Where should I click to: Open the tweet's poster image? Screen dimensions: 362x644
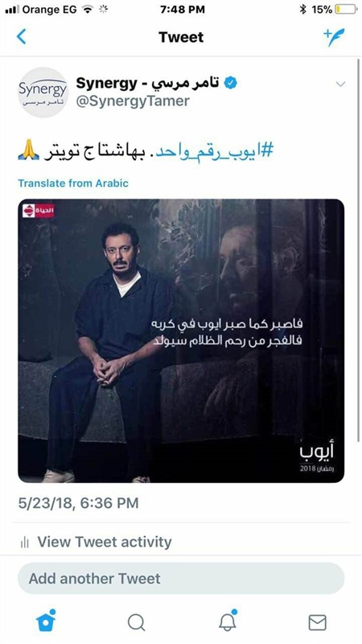tap(181, 341)
